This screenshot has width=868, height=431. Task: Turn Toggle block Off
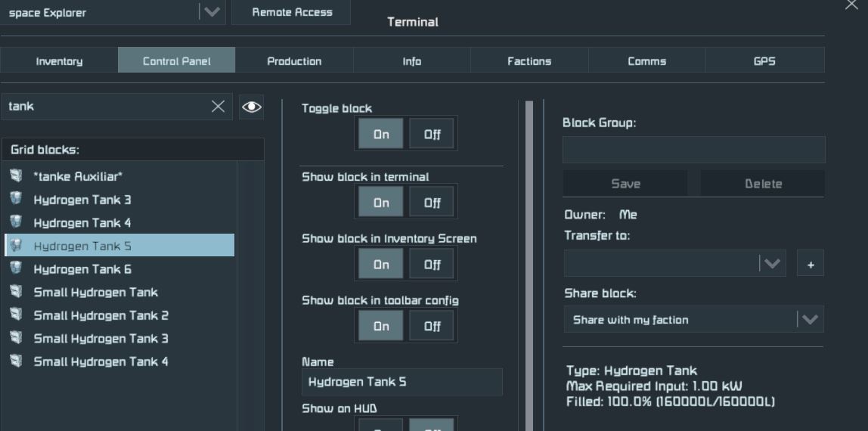point(432,135)
